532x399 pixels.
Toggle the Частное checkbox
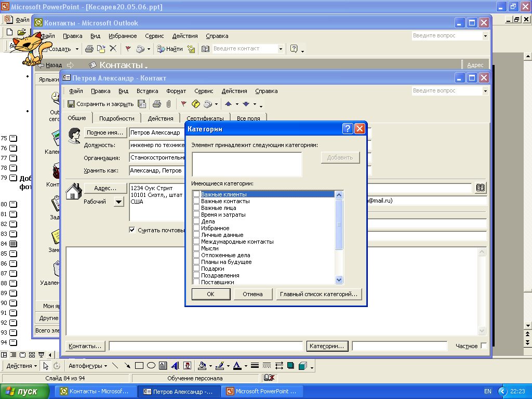point(484,345)
